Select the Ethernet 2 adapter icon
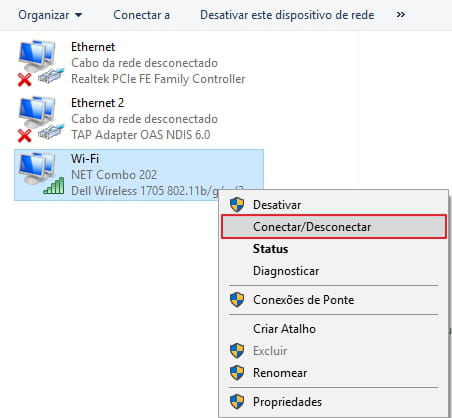 pyautogui.click(x=40, y=119)
